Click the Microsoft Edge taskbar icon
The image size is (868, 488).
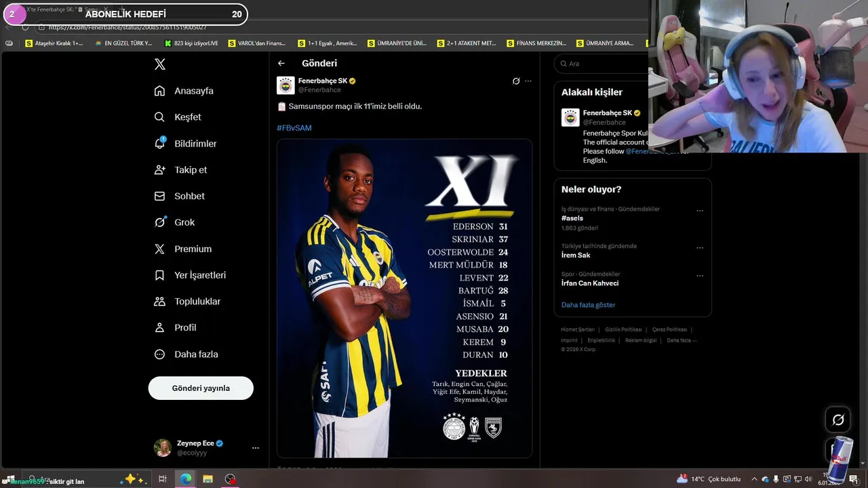(185, 479)
